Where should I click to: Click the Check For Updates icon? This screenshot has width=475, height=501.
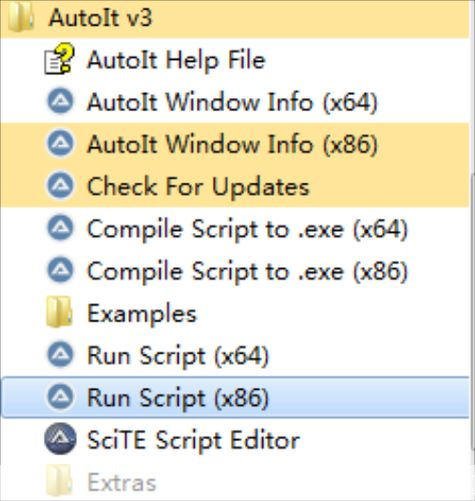click(60, 185)
